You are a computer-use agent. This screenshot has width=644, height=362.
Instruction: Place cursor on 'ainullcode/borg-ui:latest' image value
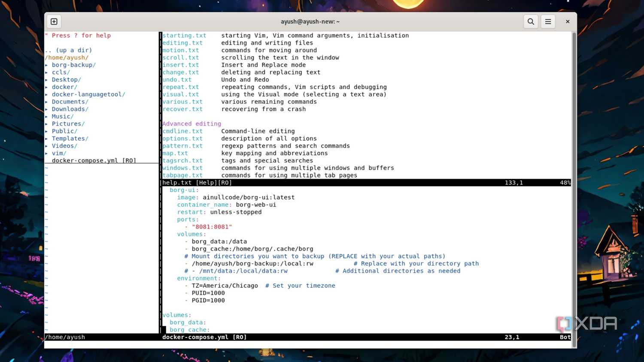pos(249,197)
